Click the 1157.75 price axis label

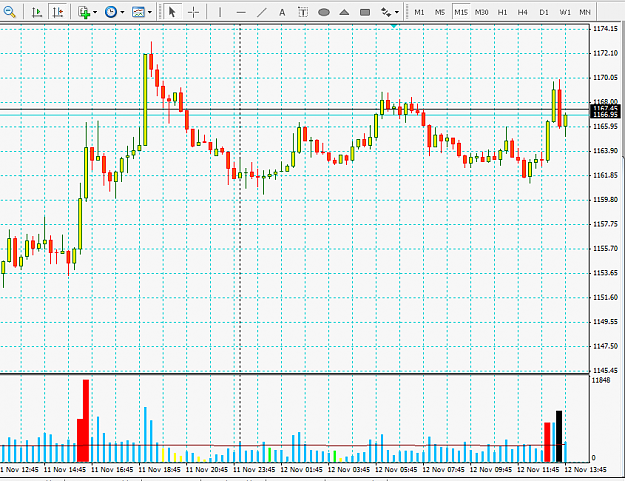[605, 224]
